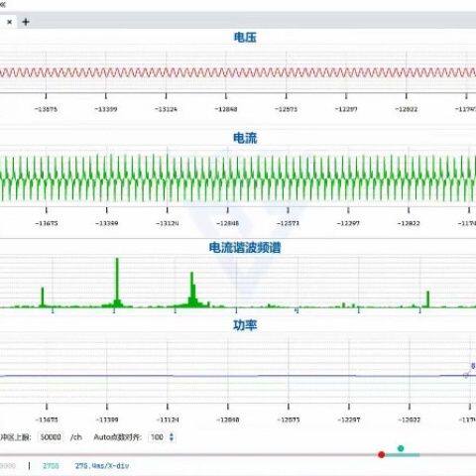
Task: Click the stepper arrows beside the 100 value
Action: (172, 437)
